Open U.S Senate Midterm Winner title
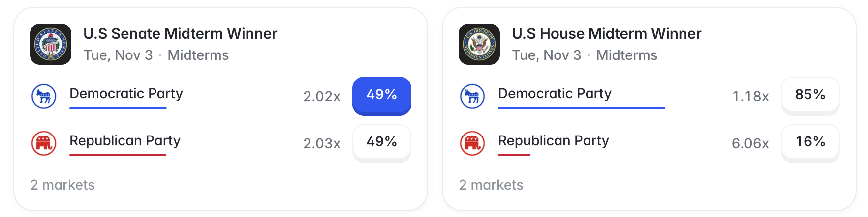868x217 pixels. tap(180, 34)
